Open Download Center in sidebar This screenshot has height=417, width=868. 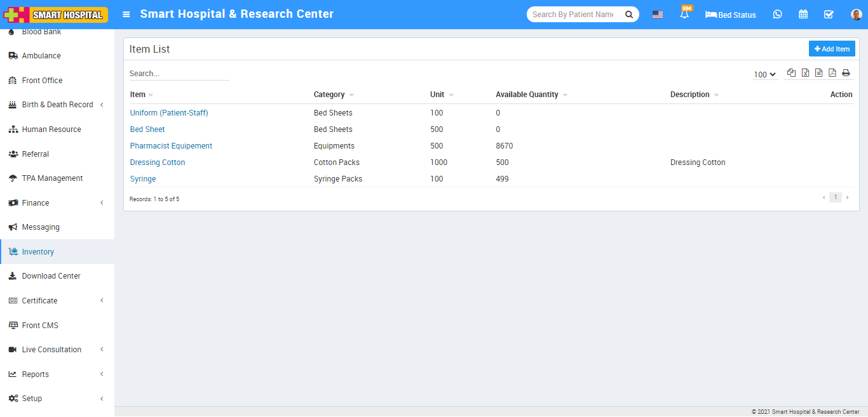coord(51,276)
